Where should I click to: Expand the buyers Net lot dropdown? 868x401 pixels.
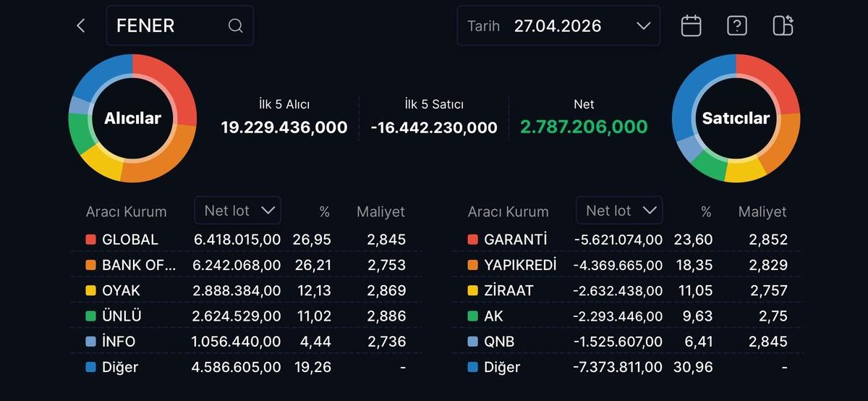[238, 211]
